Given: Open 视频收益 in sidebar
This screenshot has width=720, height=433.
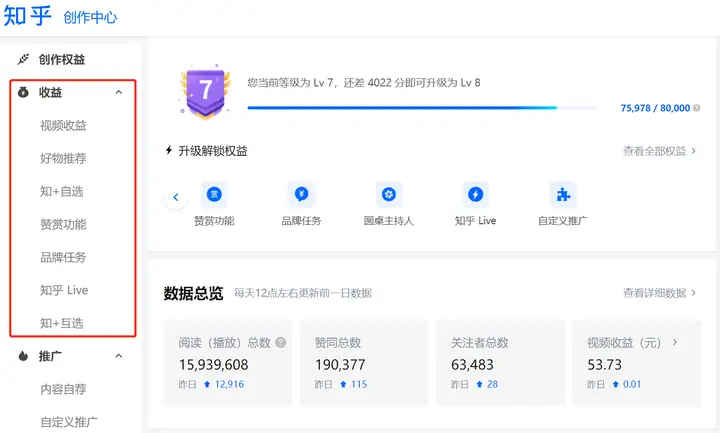Looking at the screenshot, I should [x=63, y=125].
